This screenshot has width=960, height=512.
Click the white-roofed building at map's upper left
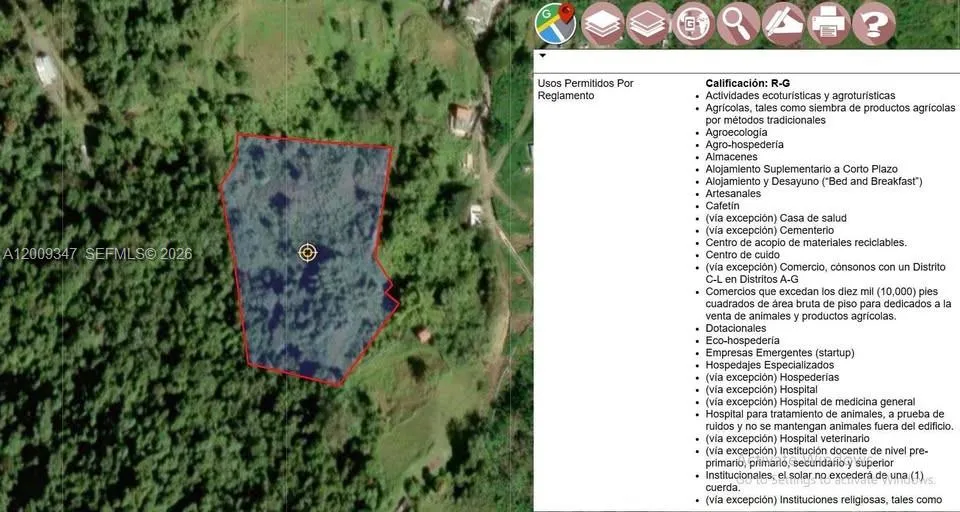click(45, 70)
